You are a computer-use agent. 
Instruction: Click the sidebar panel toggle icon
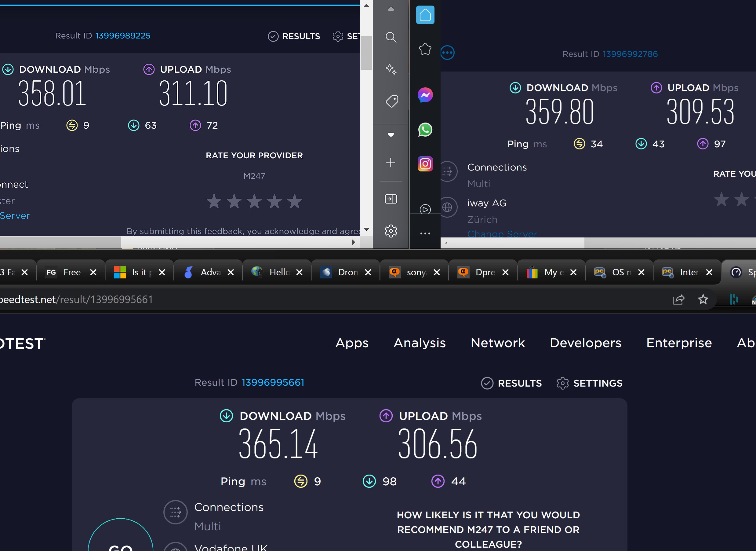(391, 199)
